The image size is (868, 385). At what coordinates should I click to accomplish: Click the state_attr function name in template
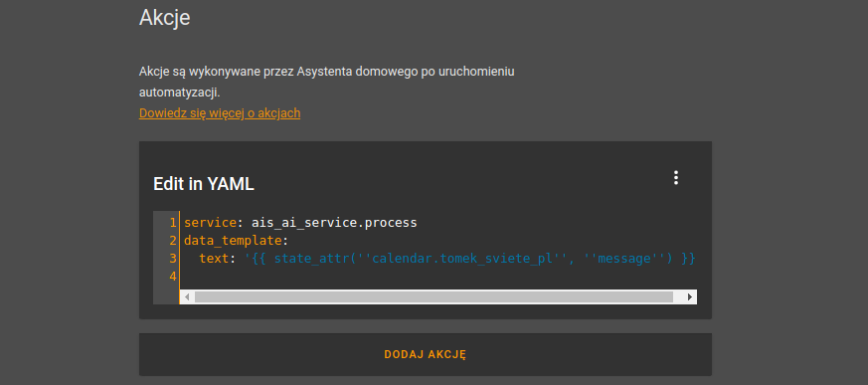[x=311, y=258]
